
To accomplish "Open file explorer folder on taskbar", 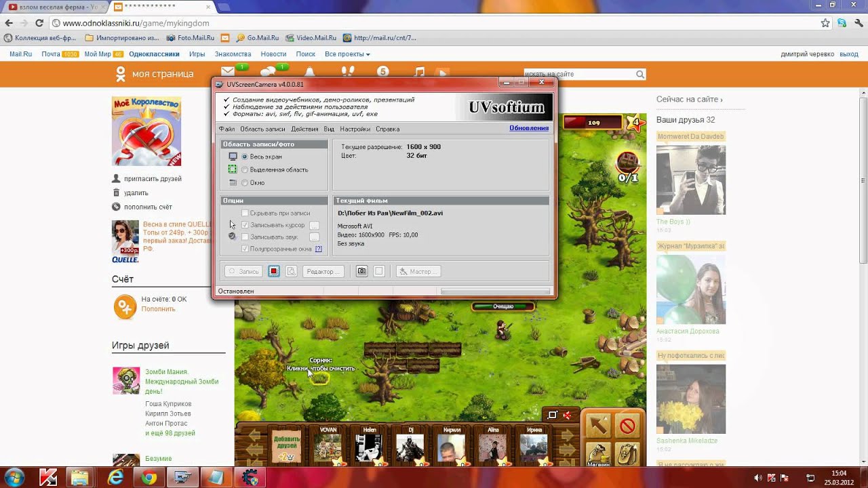I will (x=80, y=478).
